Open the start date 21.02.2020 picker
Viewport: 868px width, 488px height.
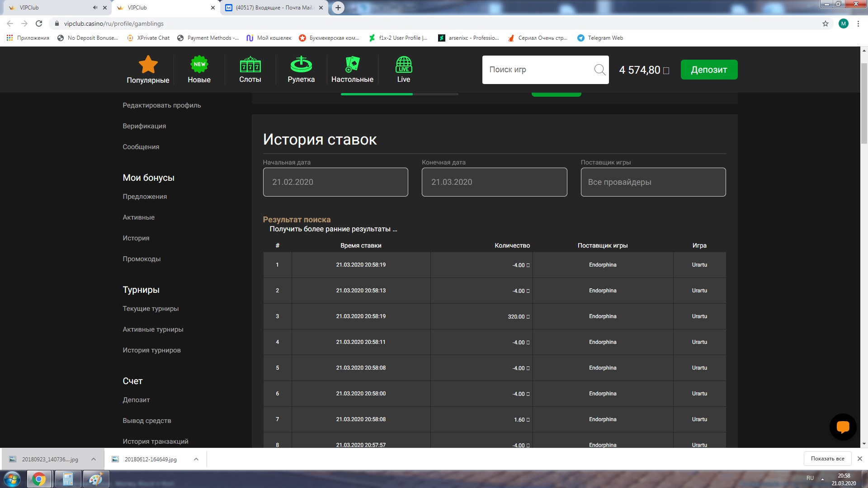coord(335,182)
